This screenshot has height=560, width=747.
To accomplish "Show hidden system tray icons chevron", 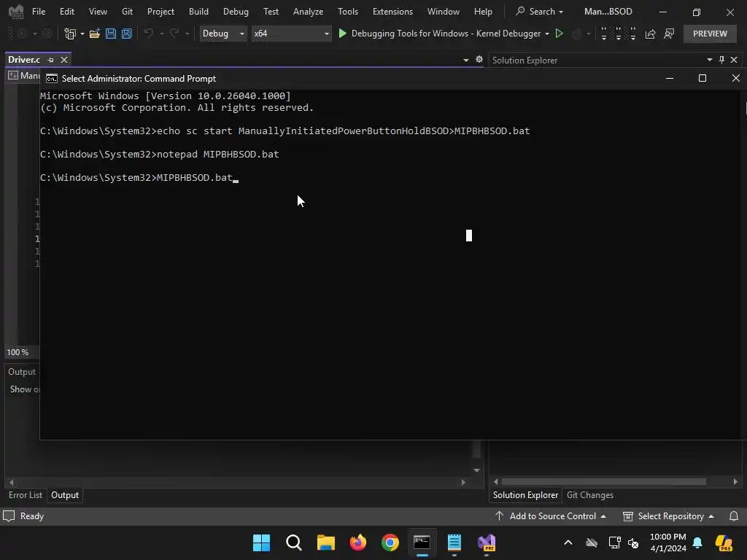I will 568,542.
